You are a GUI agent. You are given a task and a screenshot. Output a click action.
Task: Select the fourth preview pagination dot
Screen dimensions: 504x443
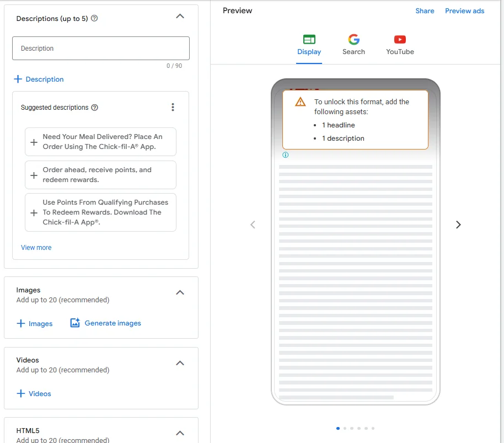pos(359,428)
